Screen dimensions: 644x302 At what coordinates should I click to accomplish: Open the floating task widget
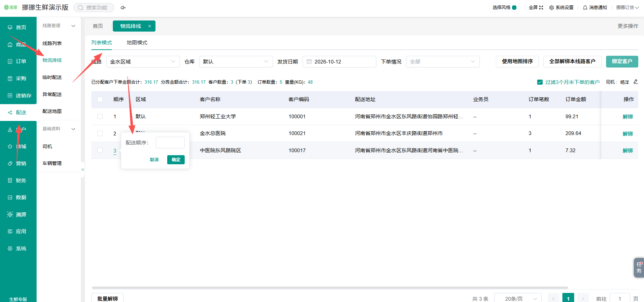[639, 267]
